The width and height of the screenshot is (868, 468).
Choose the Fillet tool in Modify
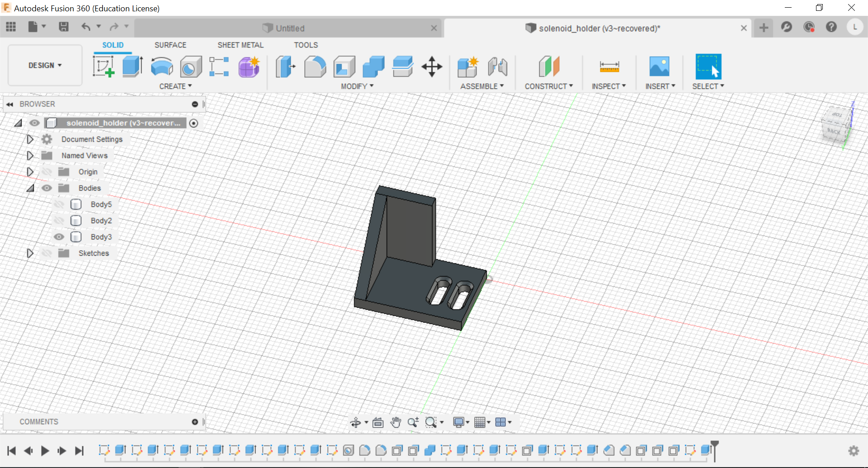(x=315, y=67)
